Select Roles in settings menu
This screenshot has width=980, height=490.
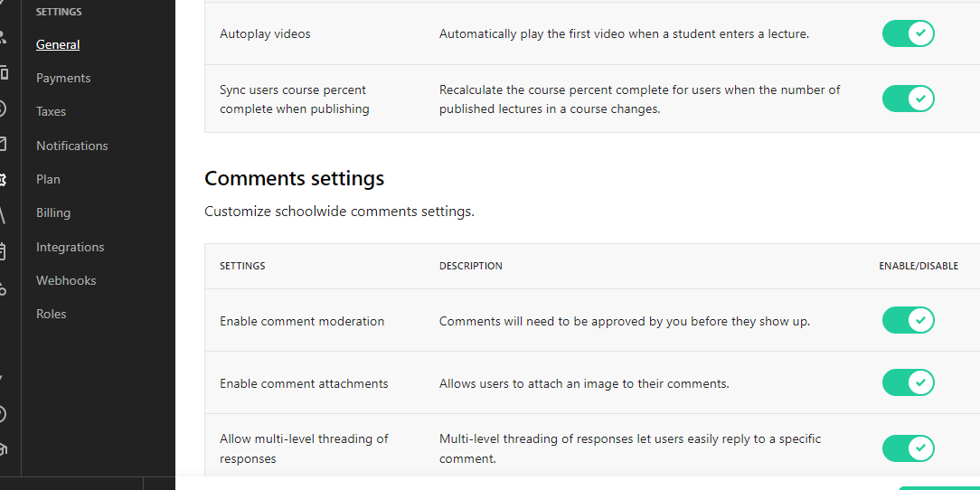(51, 314)
